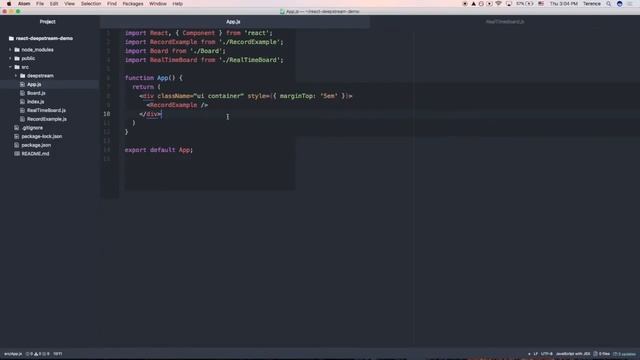
Task: Open the View menu
Action: (x=69, y=4)
